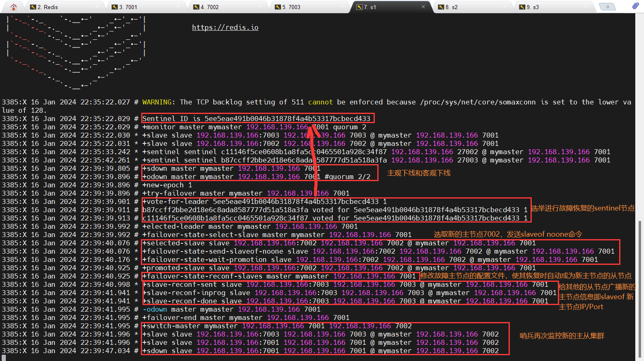Click the '+try-failover master mymaster' line

pyautogui.click(x=246, y=193)
